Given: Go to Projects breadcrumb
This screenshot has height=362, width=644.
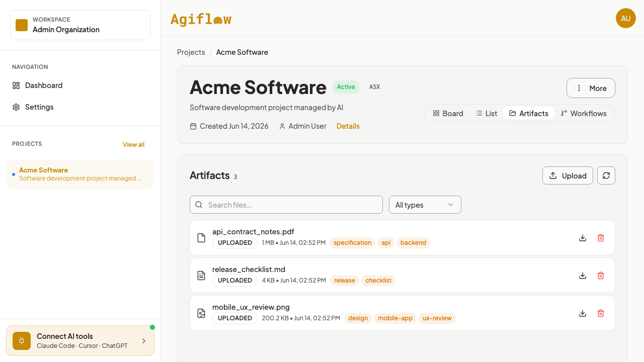Looking at the screenshot, I should pyautogui.click(x=191, y=52).
